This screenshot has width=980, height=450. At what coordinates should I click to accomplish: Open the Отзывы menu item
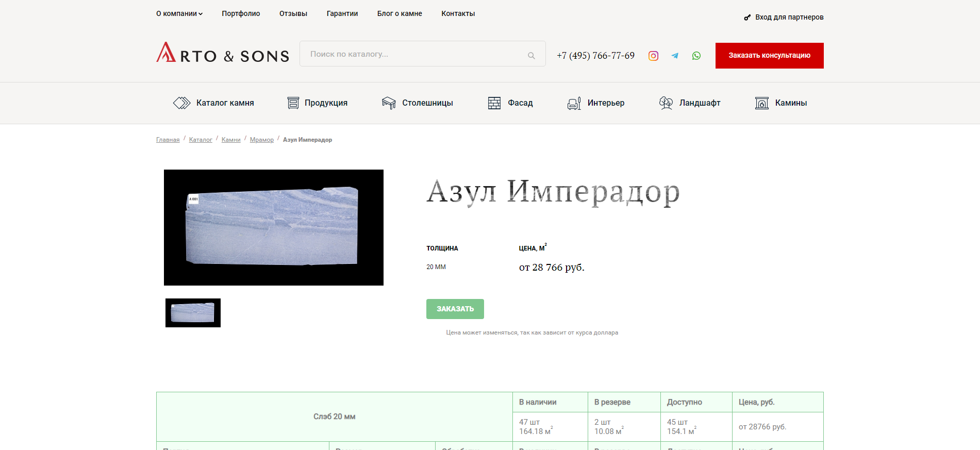(293, 14)
